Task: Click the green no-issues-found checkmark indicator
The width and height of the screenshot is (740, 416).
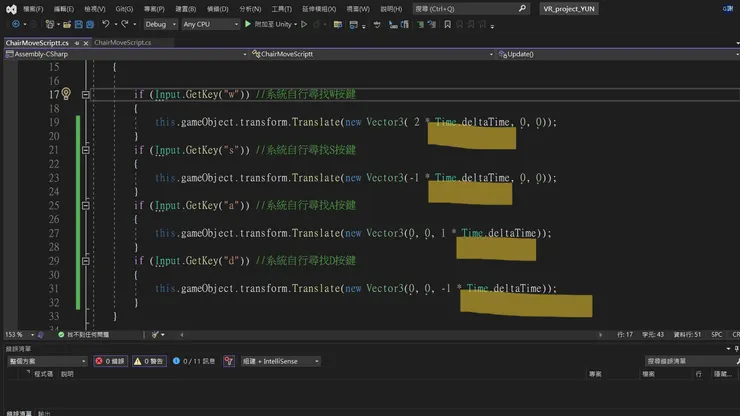Action: [x=61, y=334]
